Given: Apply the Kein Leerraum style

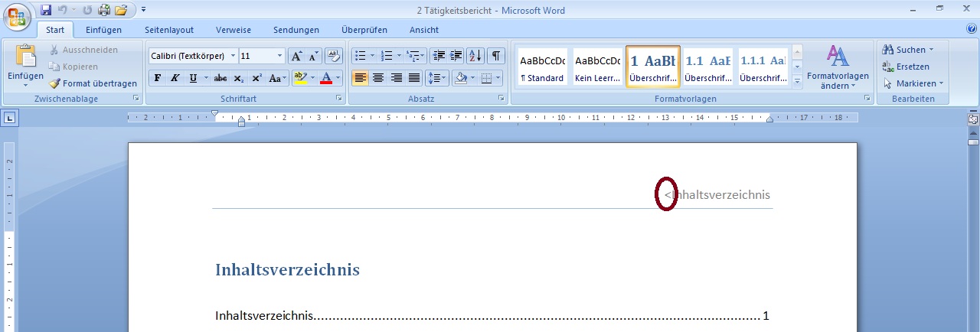Looking at the screenshot, I should click(597, 67).
